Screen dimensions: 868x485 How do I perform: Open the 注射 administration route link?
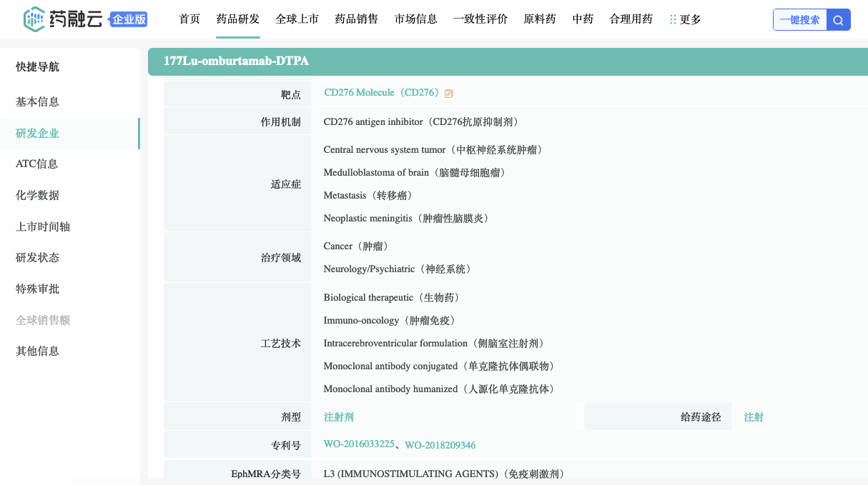pyautogui.click(x=754, y=417)
